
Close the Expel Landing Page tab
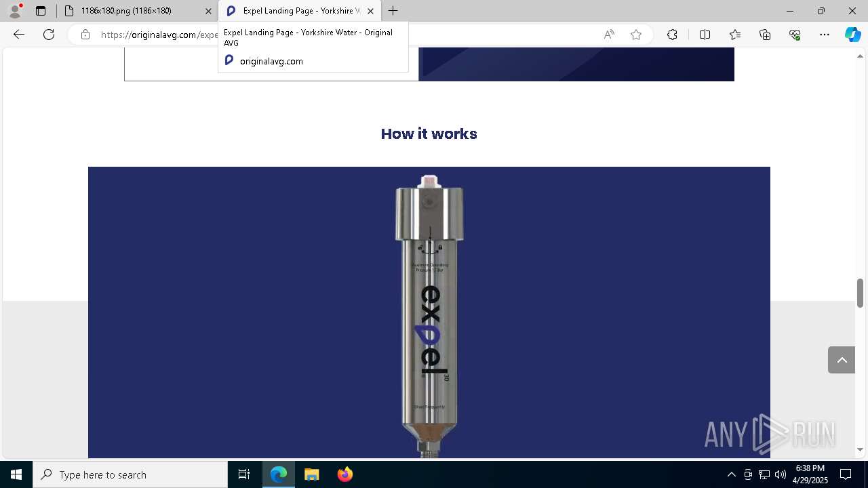370,11
